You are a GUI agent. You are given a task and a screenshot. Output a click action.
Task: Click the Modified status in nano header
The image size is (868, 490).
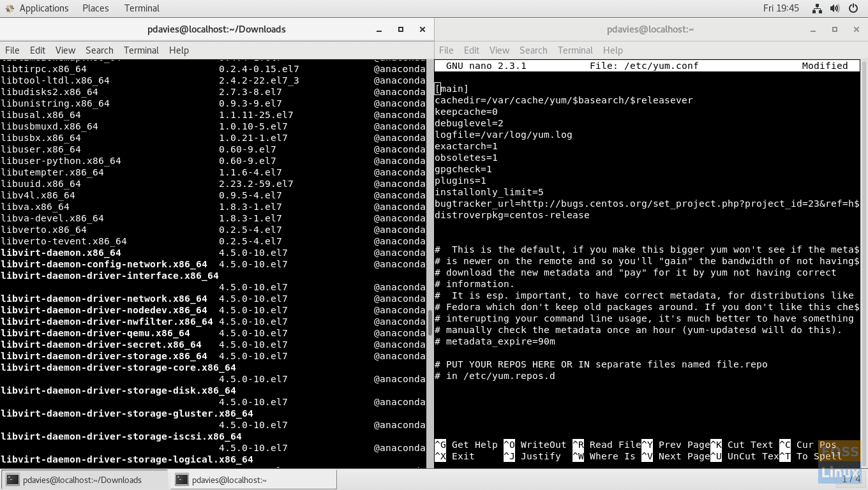825,66
